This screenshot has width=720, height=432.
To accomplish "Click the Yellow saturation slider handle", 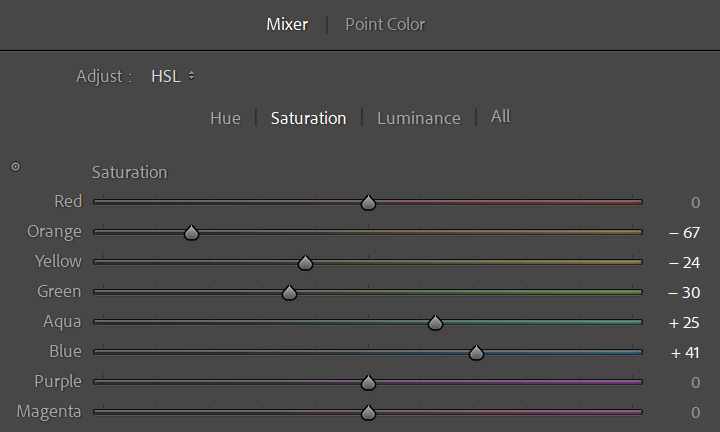I will (x=305, y=263).
